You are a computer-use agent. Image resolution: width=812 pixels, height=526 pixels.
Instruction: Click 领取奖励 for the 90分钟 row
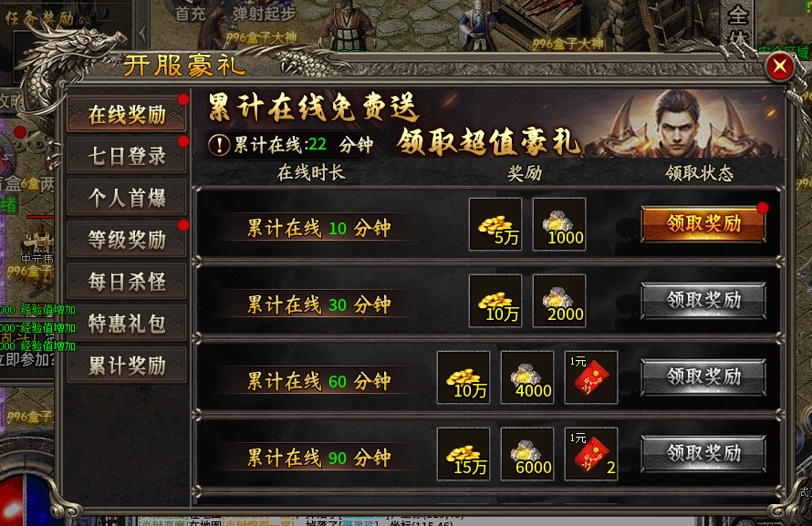coord(703,453)
